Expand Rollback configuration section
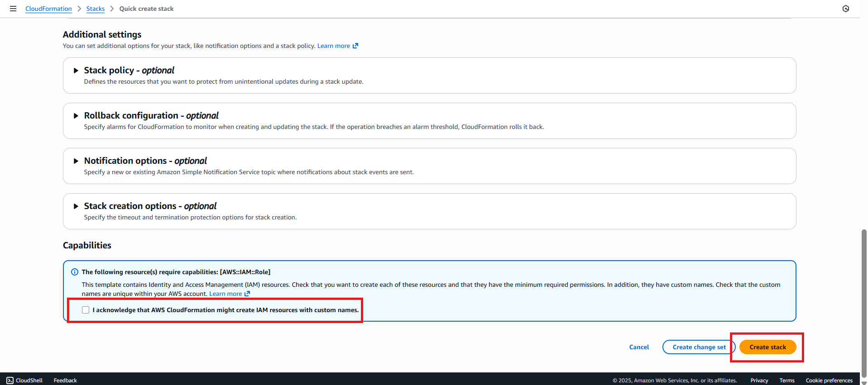The image size is (868, 385). (x=76, y=116)
